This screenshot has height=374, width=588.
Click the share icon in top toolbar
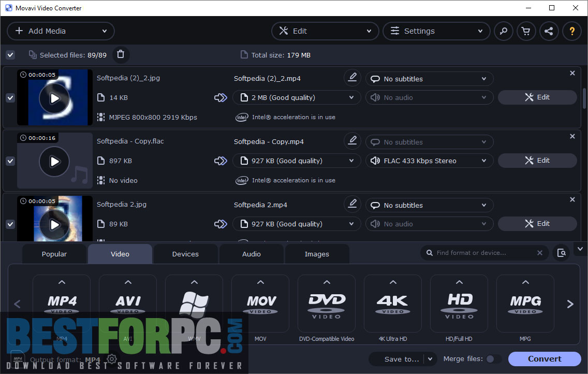[549, 31]
